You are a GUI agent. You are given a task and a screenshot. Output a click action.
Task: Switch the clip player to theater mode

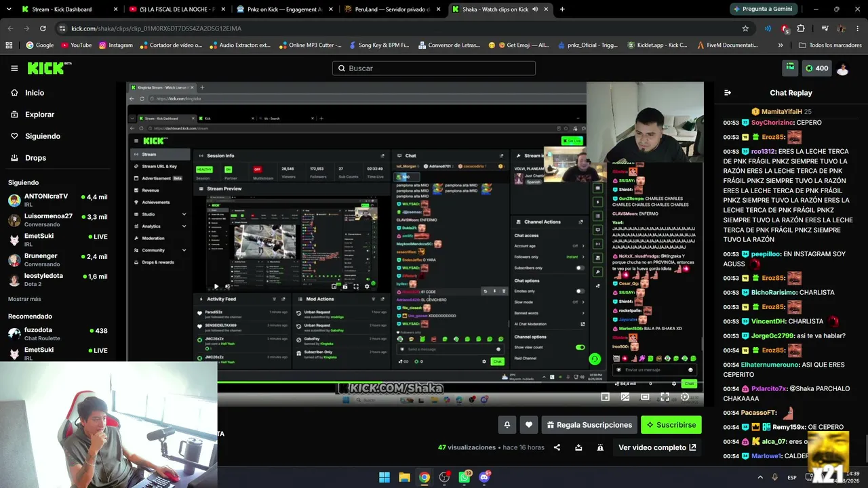click(x=645, y=397)
